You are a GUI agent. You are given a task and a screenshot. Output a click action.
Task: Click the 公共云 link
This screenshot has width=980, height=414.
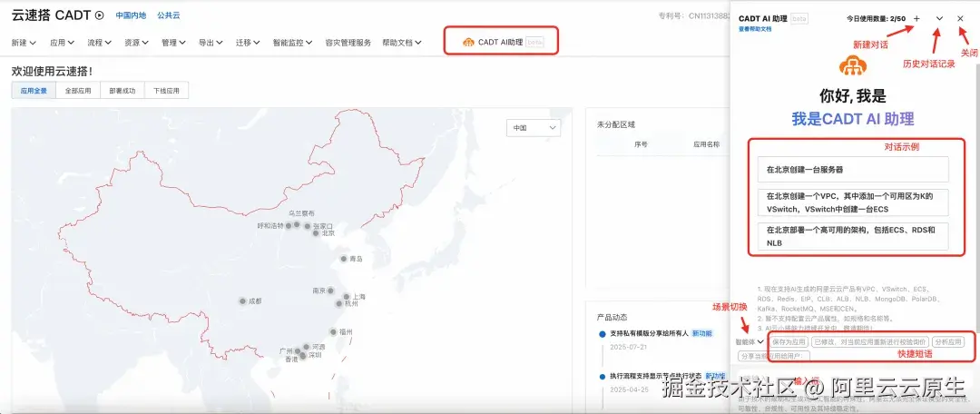pyautogui.click(x=169, y=15)
